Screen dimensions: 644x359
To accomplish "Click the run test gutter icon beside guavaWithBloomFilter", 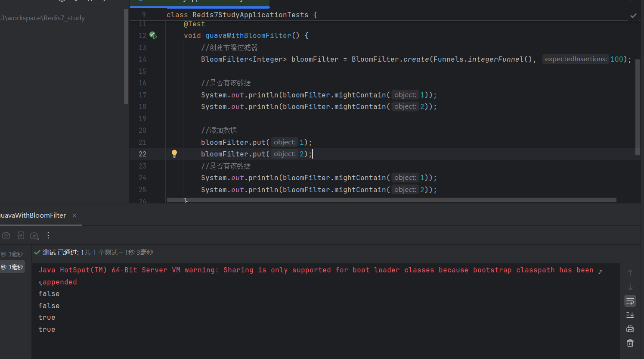I will point(153,35).
